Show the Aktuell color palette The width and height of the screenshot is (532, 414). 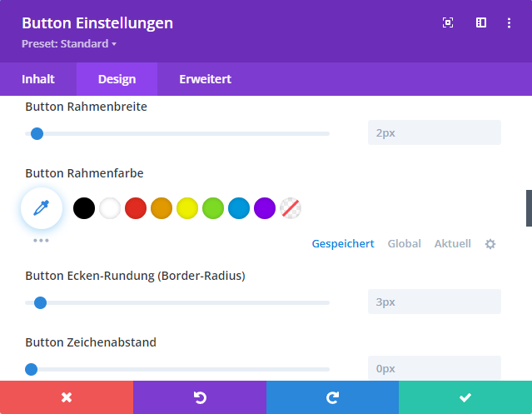[x=452, y=244]
